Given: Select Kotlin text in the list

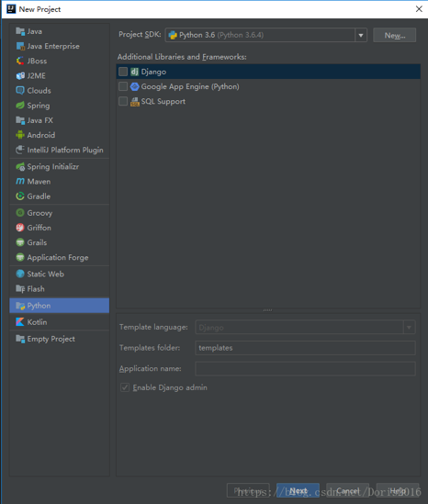Looking at the screenshot, I should point(37,322).
